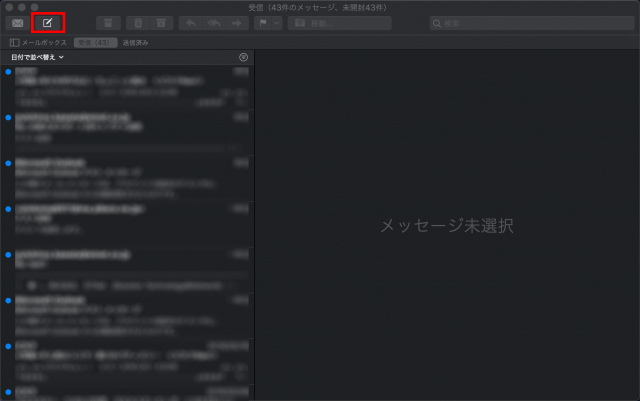Click the search field in toolbar
The height and width of the screenshot is (401, 640).
pyautogui.click(x=530, y=22)
